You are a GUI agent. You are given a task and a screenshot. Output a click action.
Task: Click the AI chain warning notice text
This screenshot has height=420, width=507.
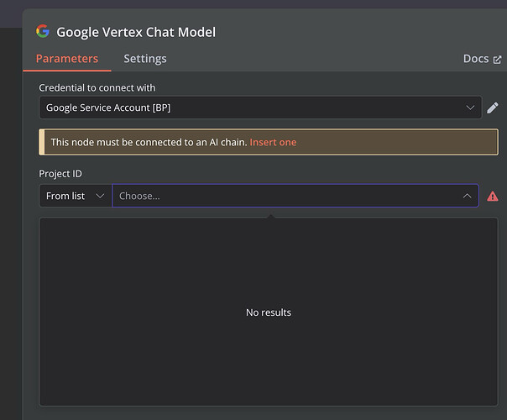tap(149, 142)
